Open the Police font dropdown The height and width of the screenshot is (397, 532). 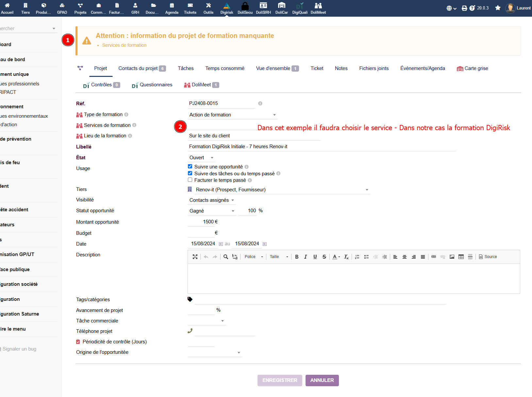(254, 257)
